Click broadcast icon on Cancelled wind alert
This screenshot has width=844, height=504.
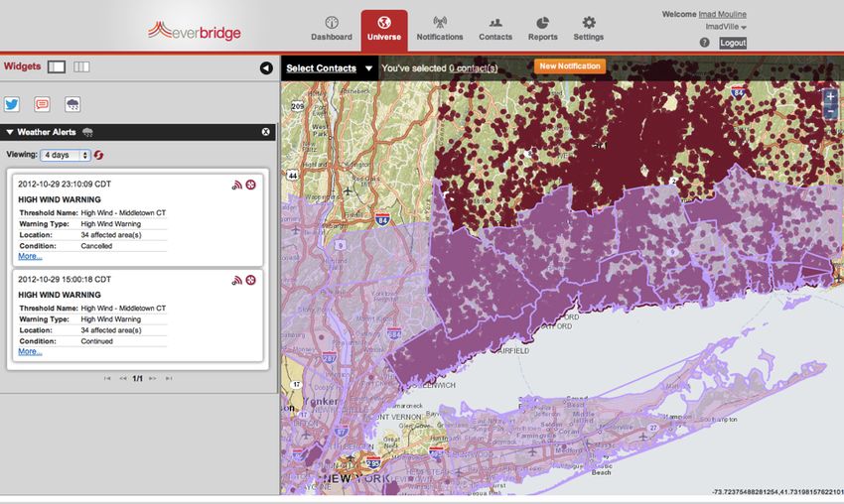click(237, 186)
